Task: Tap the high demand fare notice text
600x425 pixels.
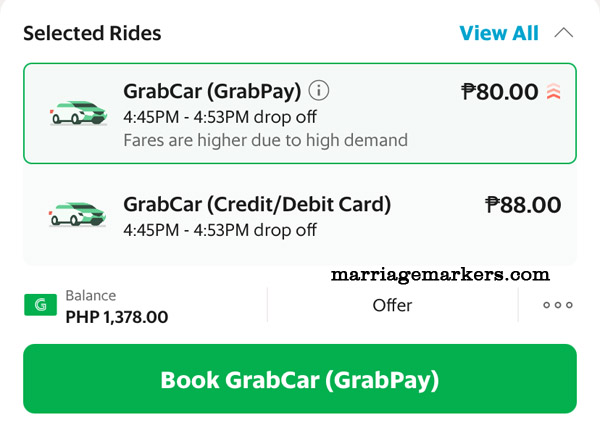Action: pyautogui.click(x=265, y=140)
